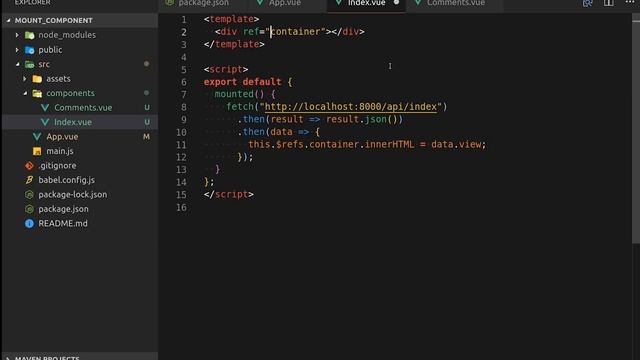Viewport: 640px width, 360px height.
Task: Click the components folder icon
Action: pos(37,93)
